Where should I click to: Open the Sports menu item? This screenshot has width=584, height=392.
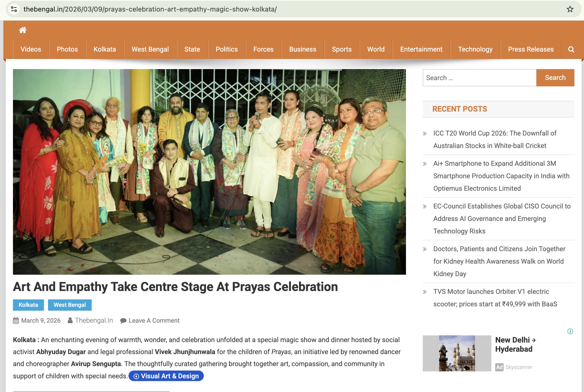pyautogui.click(x=342, y=49)
